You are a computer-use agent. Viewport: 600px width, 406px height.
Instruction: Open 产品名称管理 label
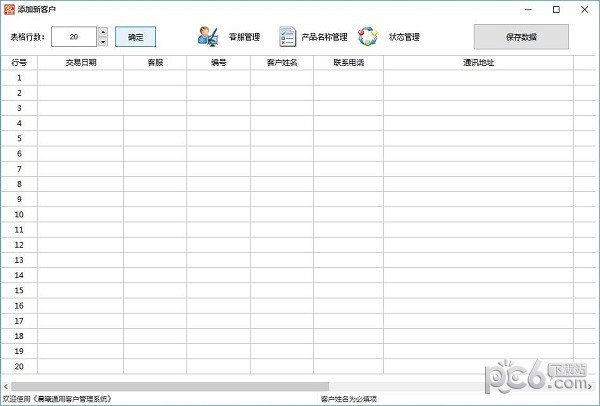[324, 37]
